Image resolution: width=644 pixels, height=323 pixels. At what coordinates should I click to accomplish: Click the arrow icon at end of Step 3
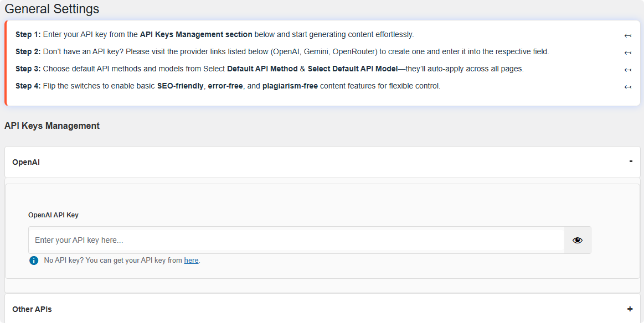(627, 70)
